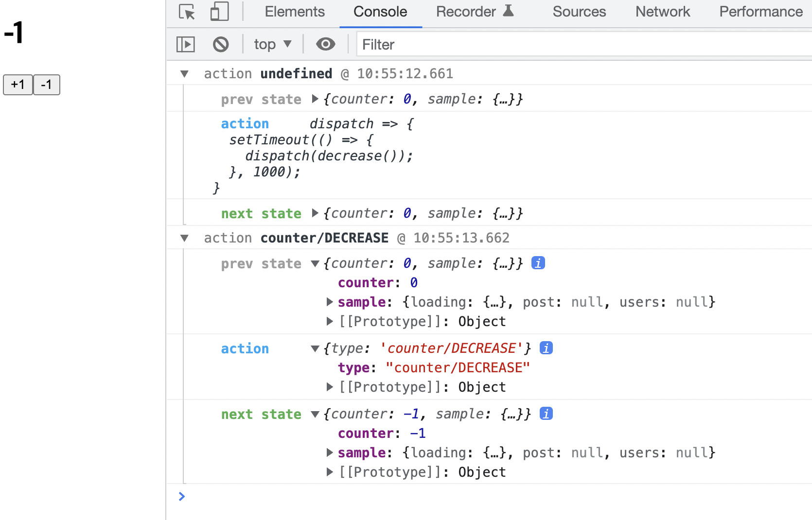Expand Prototype under next state
Screen dimensions: 812x520
(x=330, y=472)
